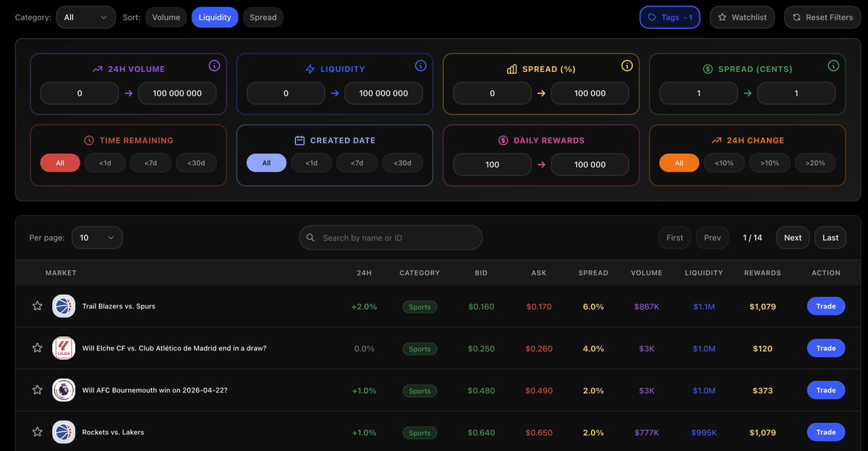Star the Elche CF vs. Atlético draw market
The height and width of the screenshot is (451, 868).
(x=37, y=348)
